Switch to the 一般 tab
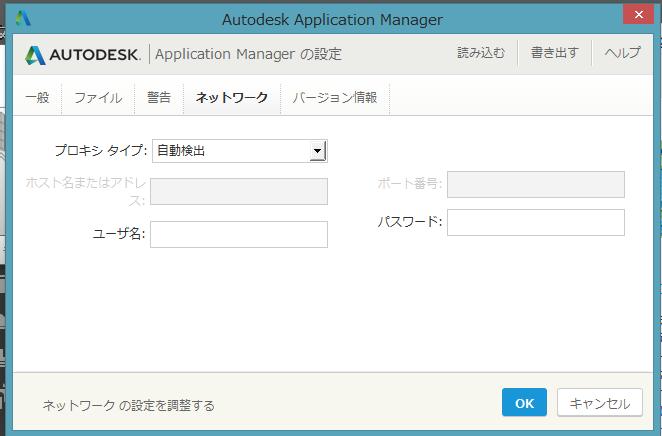The width and height of the screenshot is (662, 436). (x=38, y=97)
